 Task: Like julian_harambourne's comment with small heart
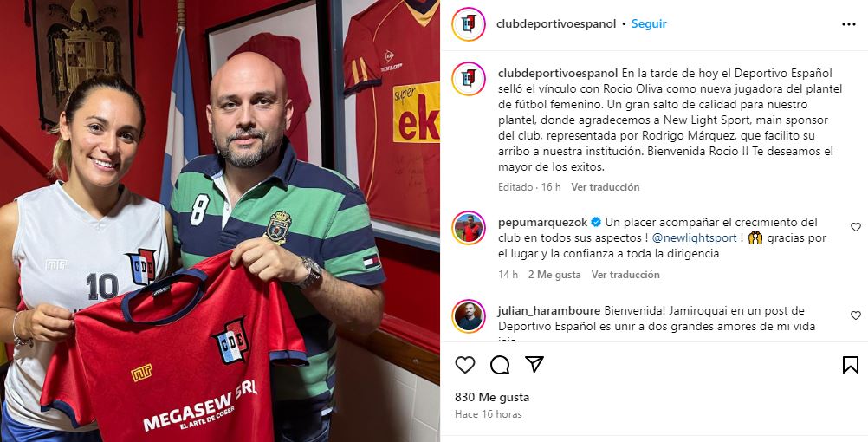pos(856,315)
